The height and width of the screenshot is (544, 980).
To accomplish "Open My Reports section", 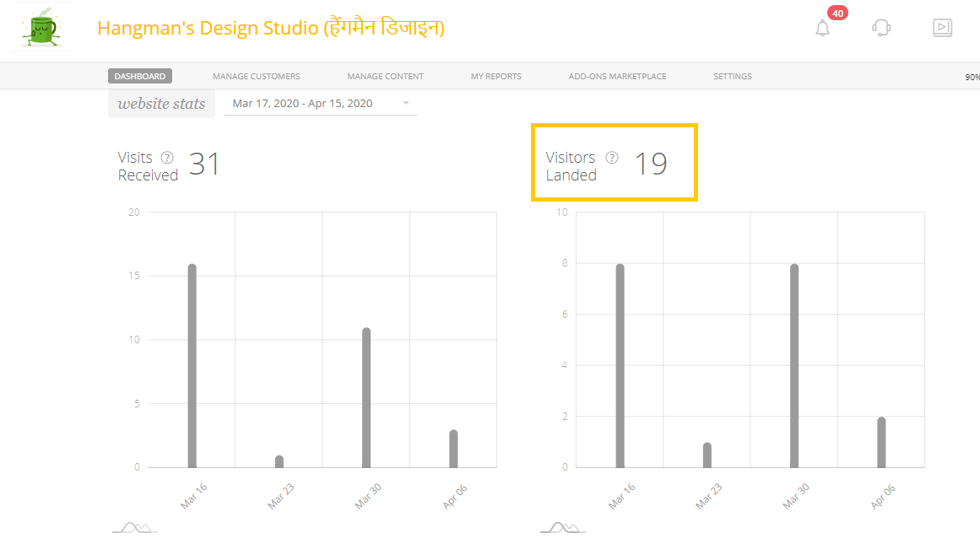I will coord(496,76).
